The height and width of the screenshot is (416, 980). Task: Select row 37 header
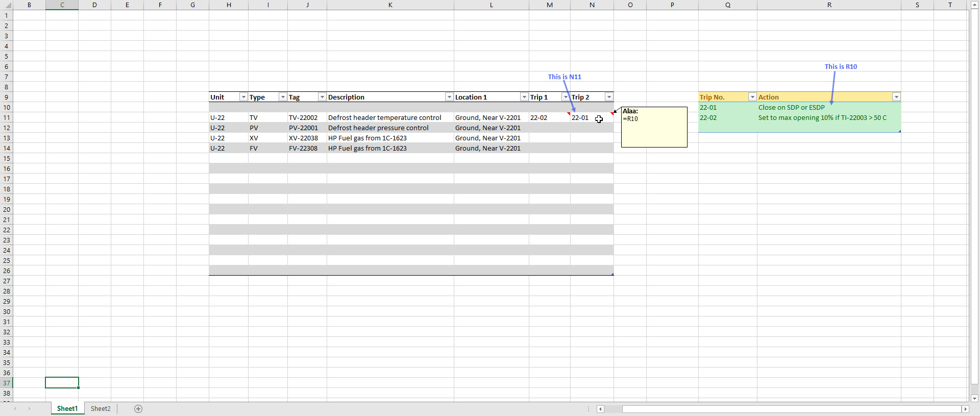point(7,383)
